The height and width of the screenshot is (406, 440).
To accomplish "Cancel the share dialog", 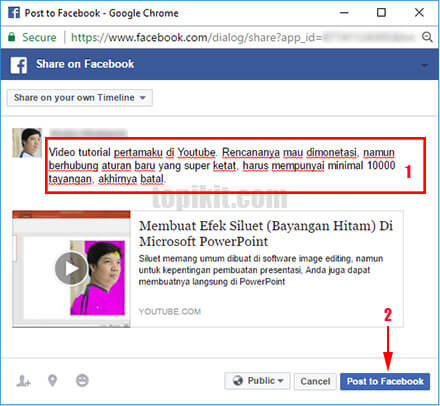I will [x=315, y=381].
